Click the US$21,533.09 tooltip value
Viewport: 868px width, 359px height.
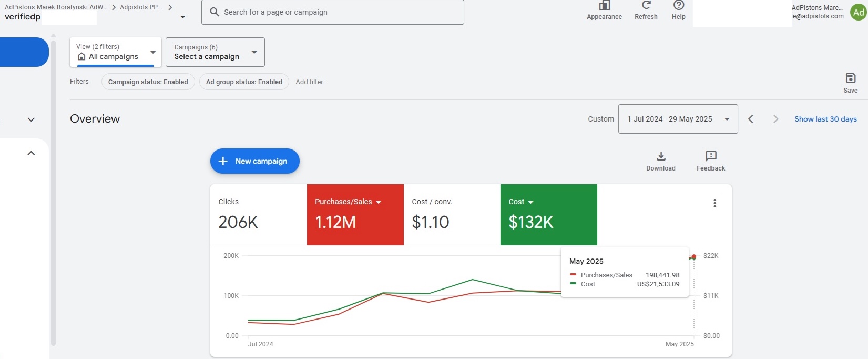click(x=658, y=284)
